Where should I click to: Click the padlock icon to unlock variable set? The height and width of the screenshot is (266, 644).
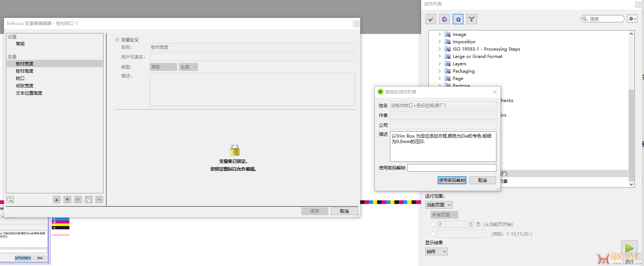pos(234,150)
